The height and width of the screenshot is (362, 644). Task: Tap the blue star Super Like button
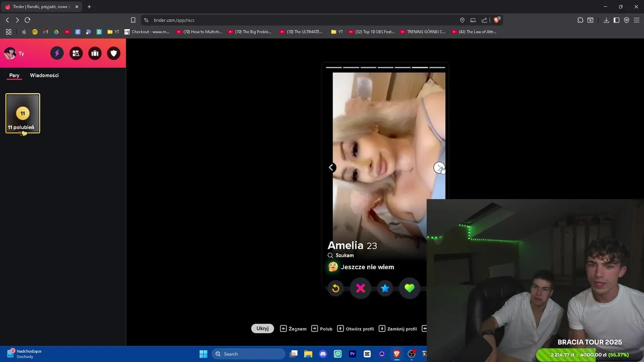pos(385,288)
